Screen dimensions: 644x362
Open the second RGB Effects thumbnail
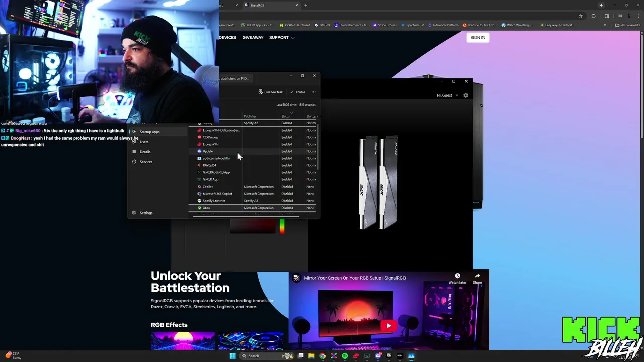251,340
